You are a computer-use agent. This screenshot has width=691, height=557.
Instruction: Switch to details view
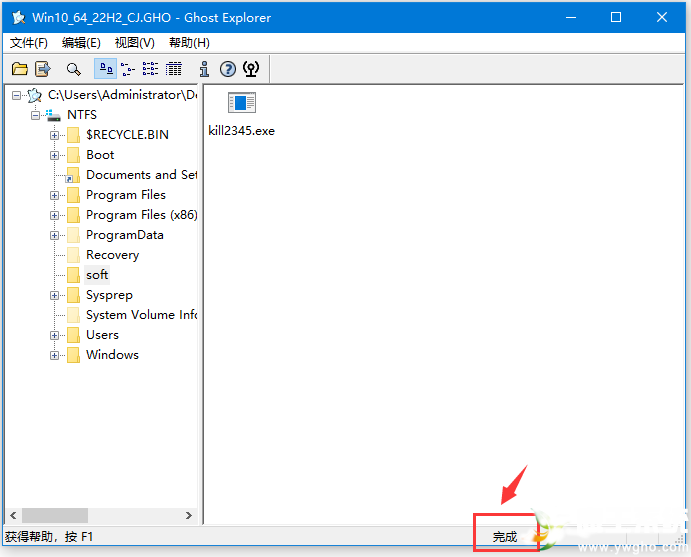click(x=173, y=69)
